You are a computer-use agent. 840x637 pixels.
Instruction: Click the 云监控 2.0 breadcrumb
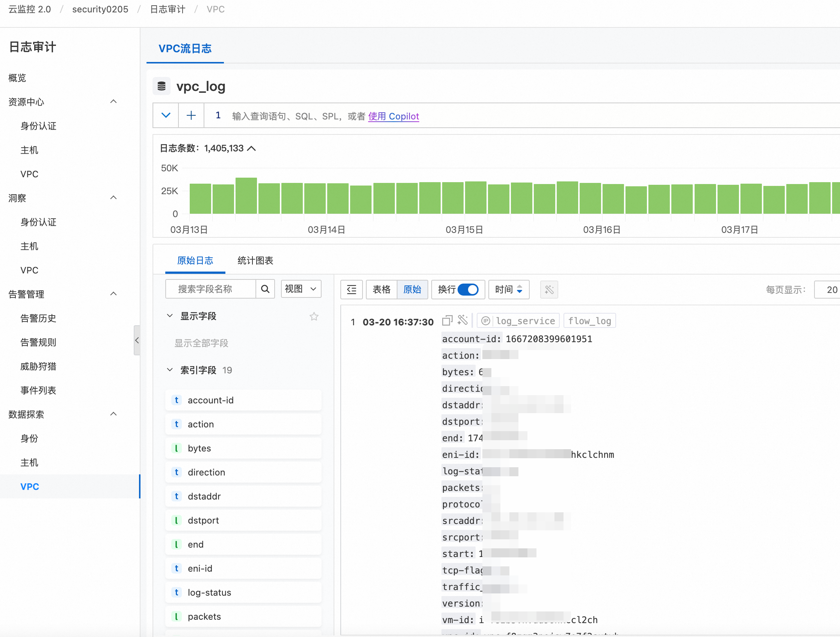pyautogui.click(x=30, y=9)
